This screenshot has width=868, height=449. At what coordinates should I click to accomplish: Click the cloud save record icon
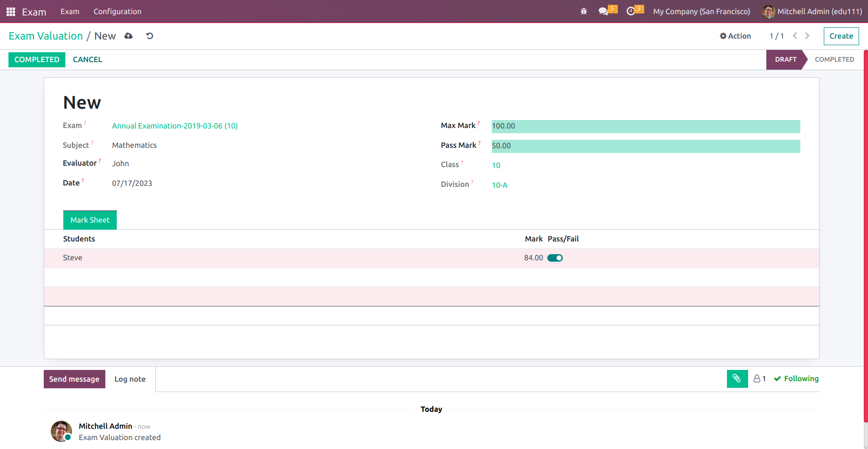(x=128, y=36)
